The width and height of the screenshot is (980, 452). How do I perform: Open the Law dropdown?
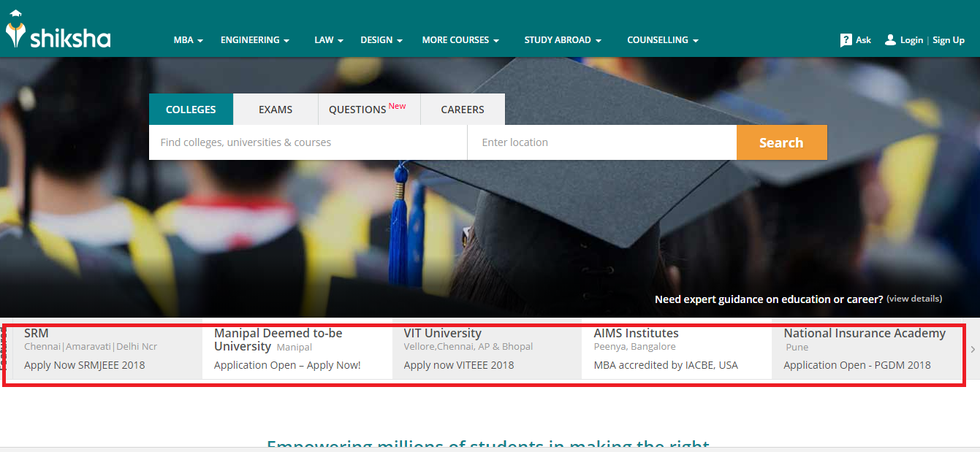pos(329,40)
